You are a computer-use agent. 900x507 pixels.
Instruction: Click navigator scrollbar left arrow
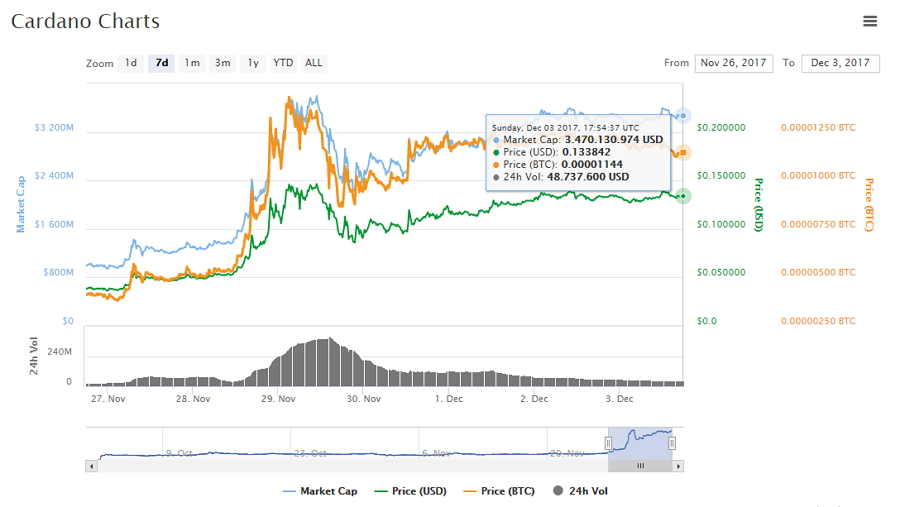point(91,466)
